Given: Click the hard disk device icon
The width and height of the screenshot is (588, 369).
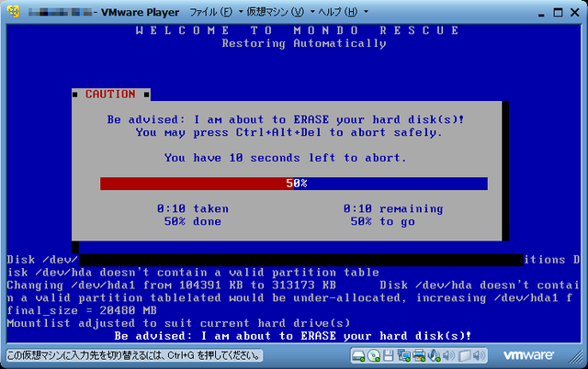Looking at the screenshot, I should point(358,355).
